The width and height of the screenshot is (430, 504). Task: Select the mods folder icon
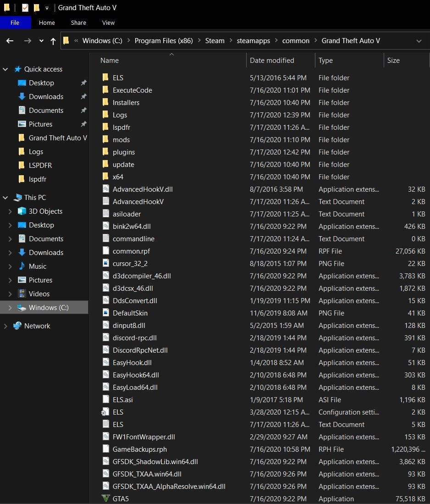(105, 139)
